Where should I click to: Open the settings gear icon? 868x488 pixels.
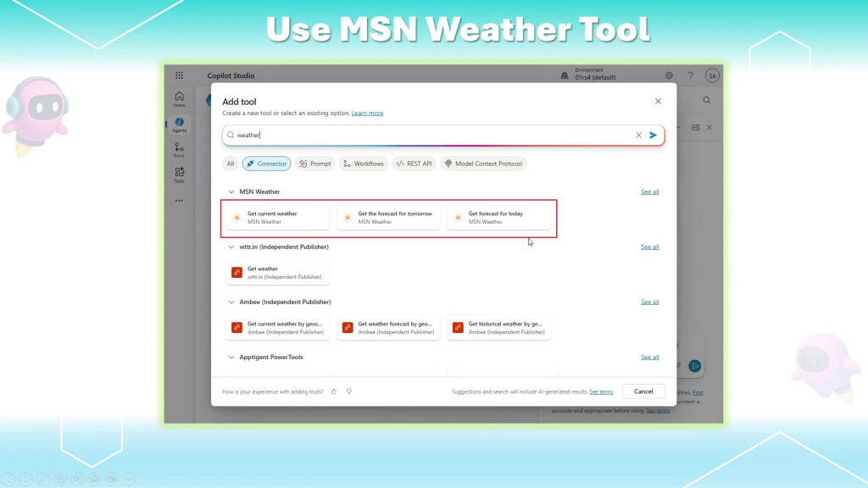[x=669, y=75]
